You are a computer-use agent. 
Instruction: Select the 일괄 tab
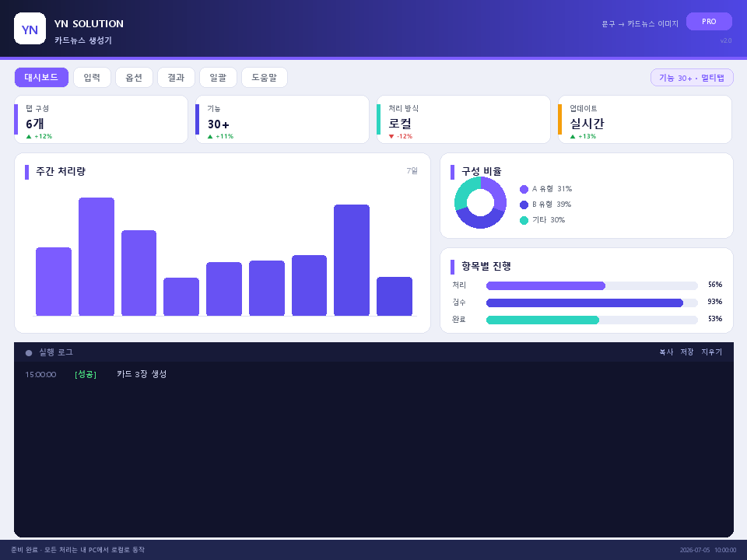pyautogui.click(x=218, y=77)
